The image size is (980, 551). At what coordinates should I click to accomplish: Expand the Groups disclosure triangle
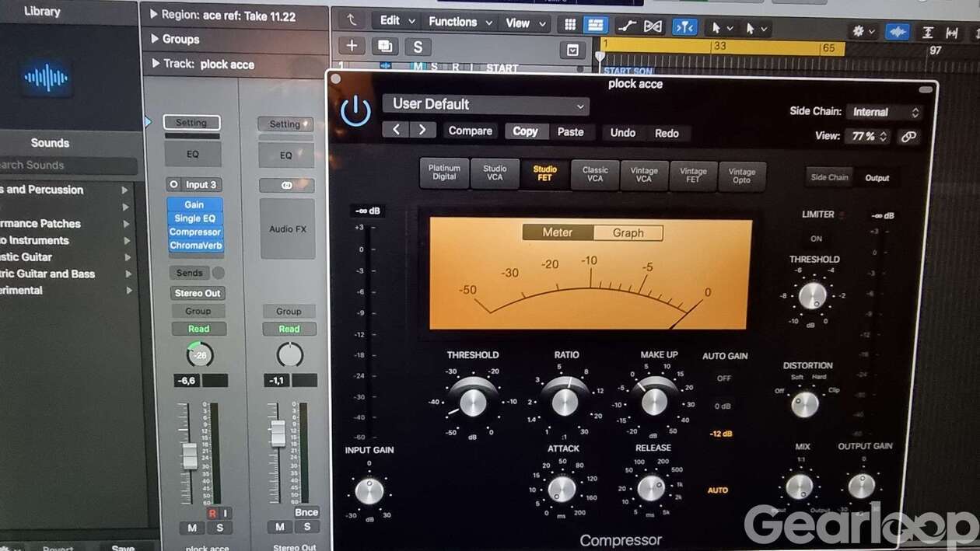[153, 39]
